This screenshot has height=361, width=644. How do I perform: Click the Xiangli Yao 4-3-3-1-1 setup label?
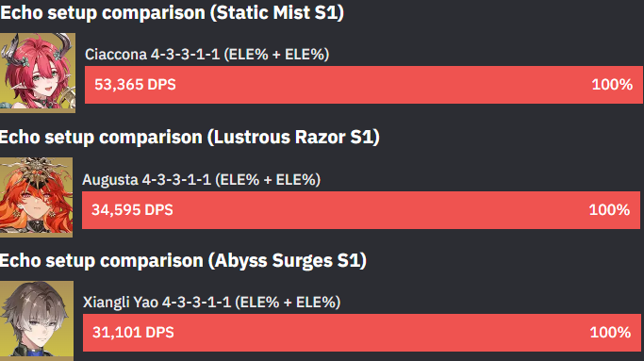coord(211,303)
